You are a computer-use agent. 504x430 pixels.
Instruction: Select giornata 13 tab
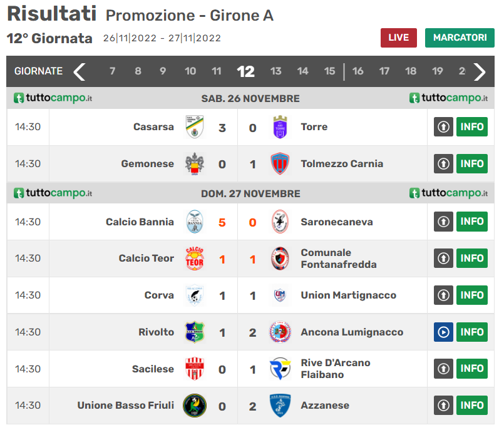[275, 71]
